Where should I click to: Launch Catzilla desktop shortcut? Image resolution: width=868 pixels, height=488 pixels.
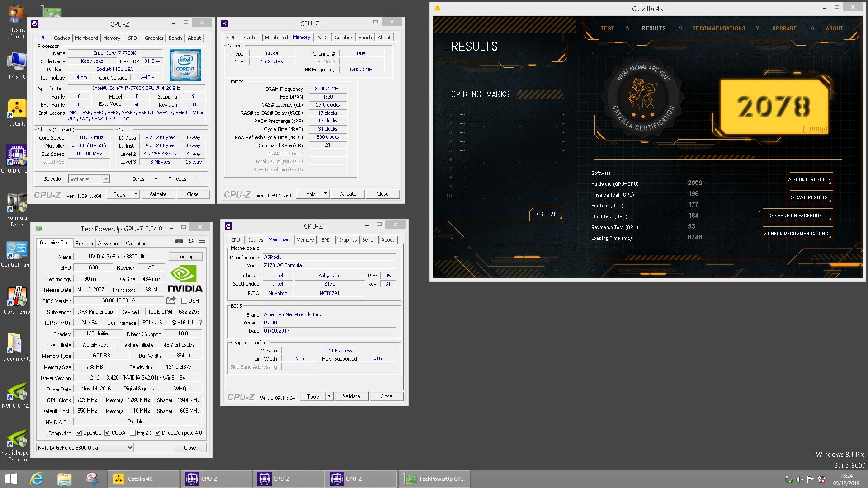click(x=17, y=113)
